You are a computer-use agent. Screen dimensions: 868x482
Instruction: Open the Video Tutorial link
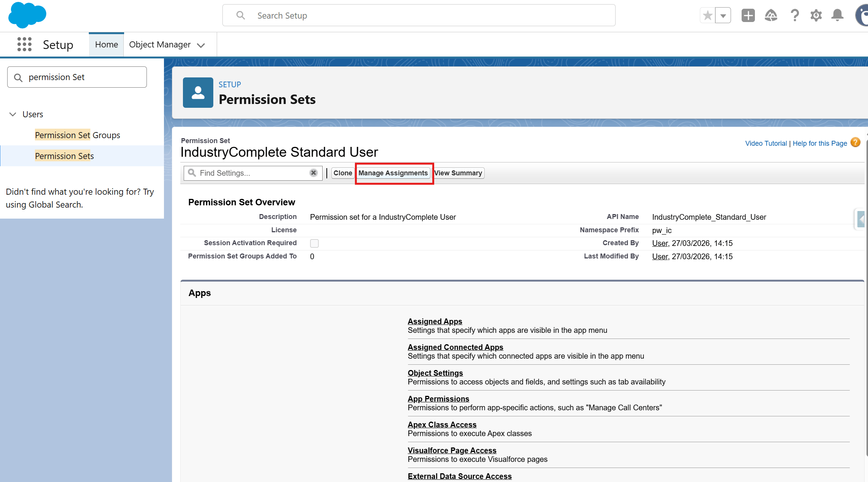[766, 143]
